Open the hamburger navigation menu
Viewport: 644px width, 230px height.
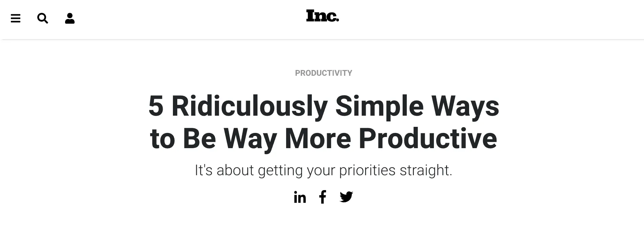point(16,18)
